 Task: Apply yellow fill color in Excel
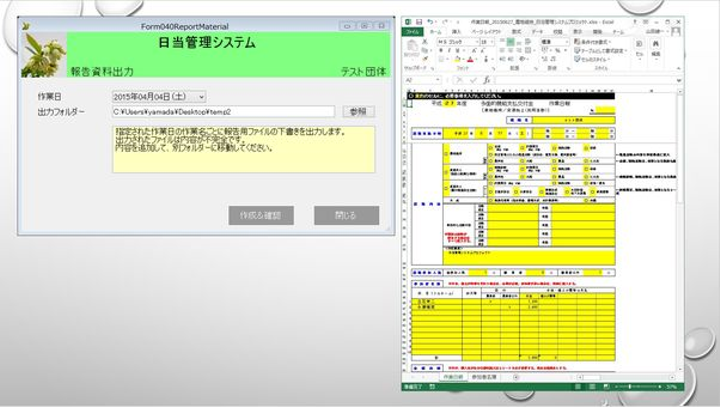coord(457,59)
